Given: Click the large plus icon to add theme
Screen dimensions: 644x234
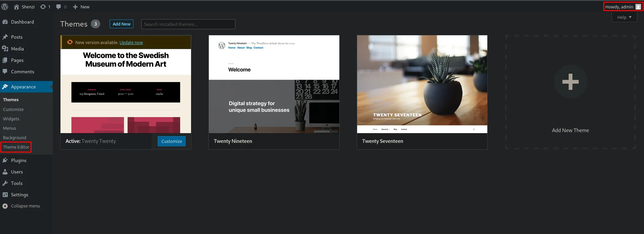Looking at the screenshot, I should point(570,81).
